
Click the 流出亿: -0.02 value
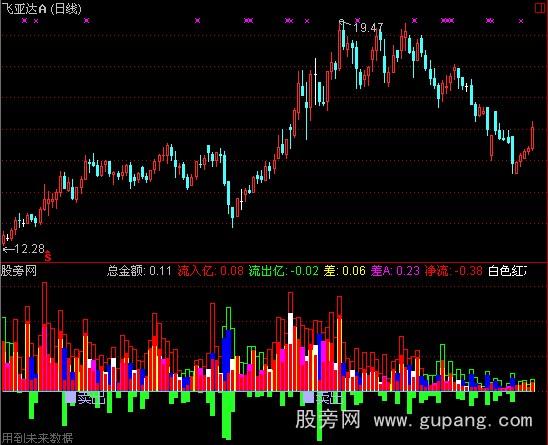[x=284, y=271]
